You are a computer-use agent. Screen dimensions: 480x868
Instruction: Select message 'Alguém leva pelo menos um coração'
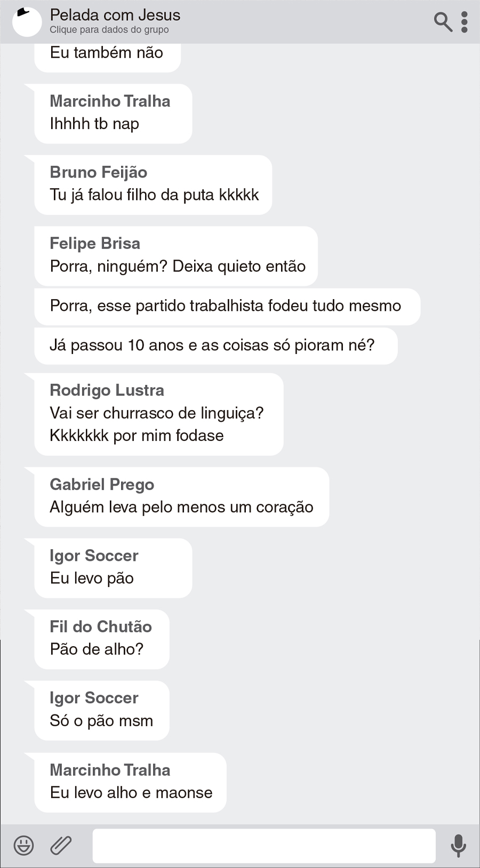181,507
